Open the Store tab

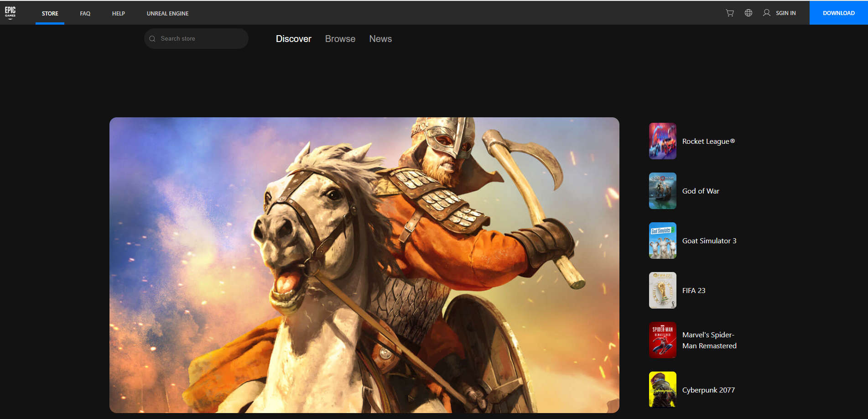click(x=50, y=13)
